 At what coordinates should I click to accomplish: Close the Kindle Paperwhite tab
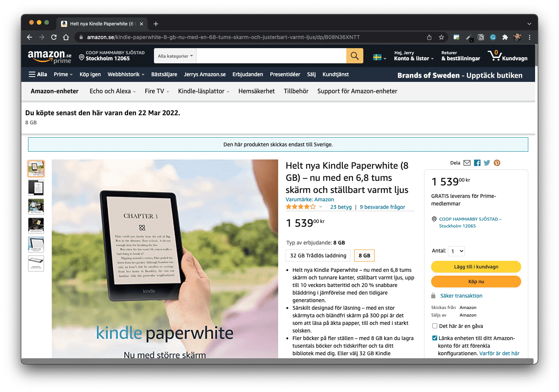(141, 24)
